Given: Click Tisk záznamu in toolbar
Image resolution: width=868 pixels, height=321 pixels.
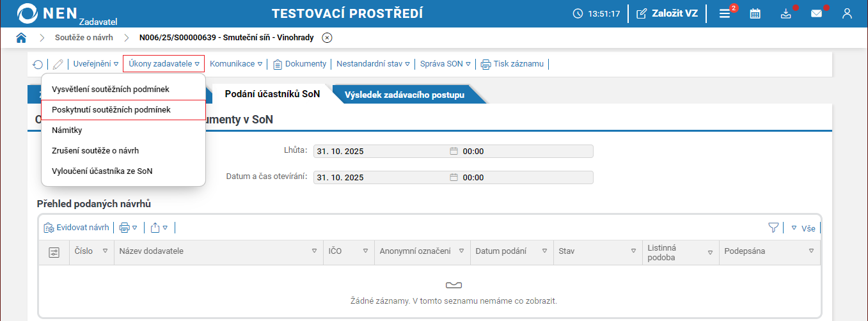Looking at the screenshot, I should (512, 64).
